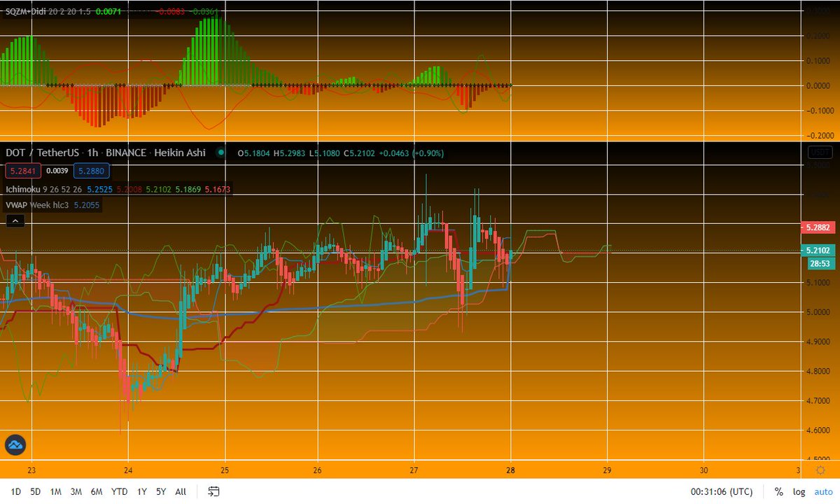The height and width of the screenshot is (504, 840).
Task: Select the 1M time range
Action: (x=57, y=491)
